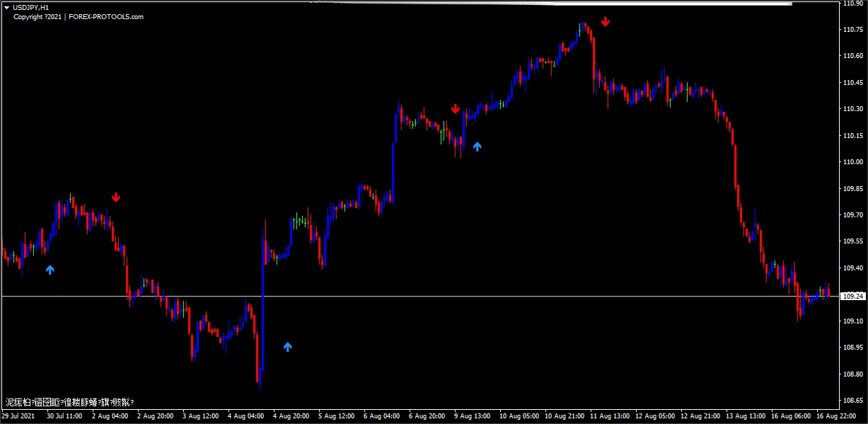Select the tall blue candle on 4 Aug

tap(262, 297)
